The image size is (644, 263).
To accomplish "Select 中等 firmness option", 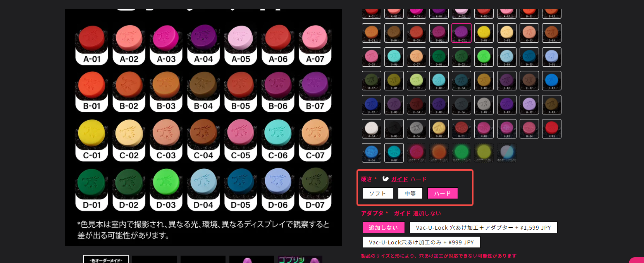I will point(410,193).
